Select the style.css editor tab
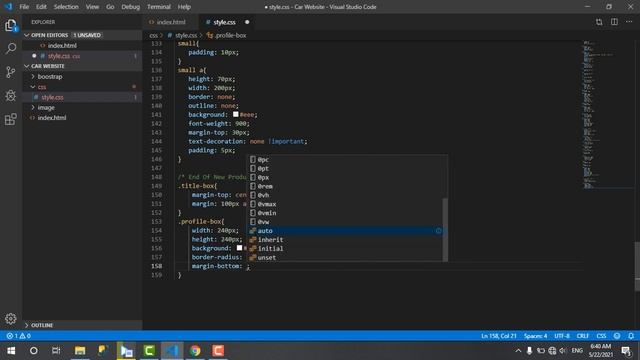The image size is (640, 360). [x=224, y=22]
